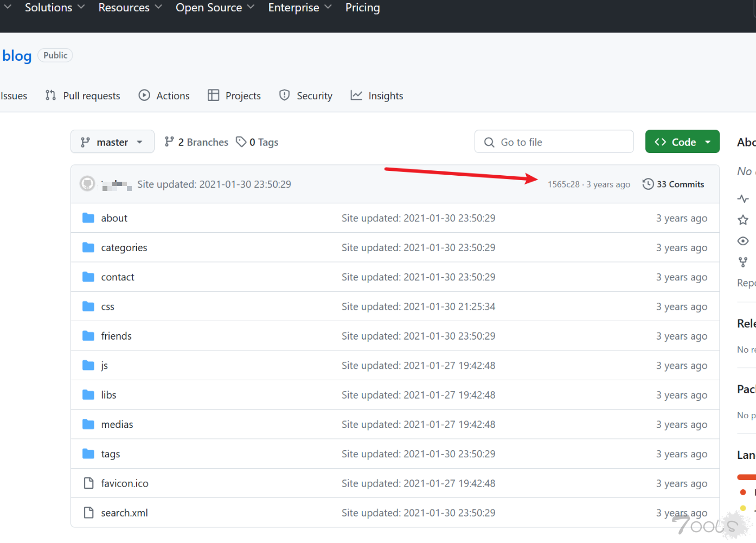Viewport: 756px width, 543px height.
Task: Click the tag icon beside 0 Tags
Action: click(241, 142)
